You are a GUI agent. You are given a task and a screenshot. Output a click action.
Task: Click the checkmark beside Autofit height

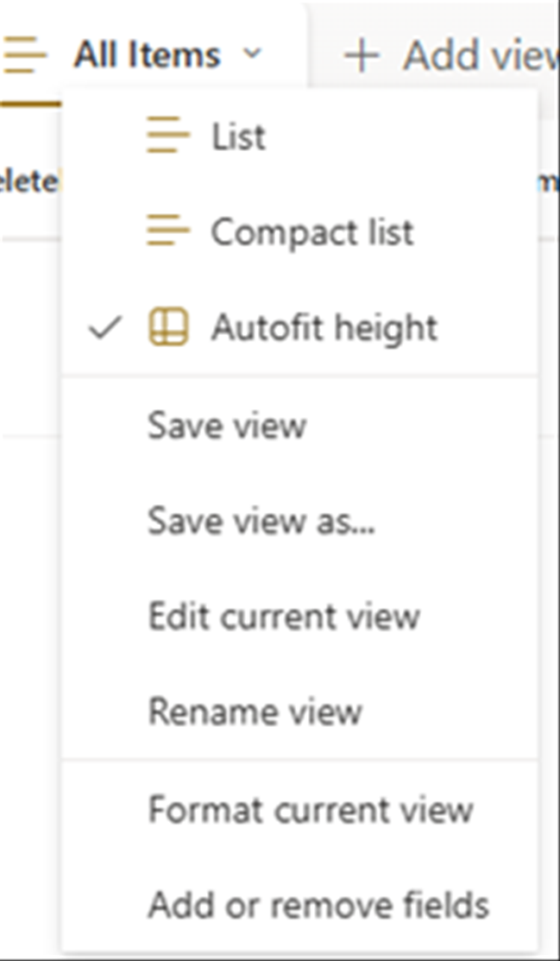click(x=105, y=327)
